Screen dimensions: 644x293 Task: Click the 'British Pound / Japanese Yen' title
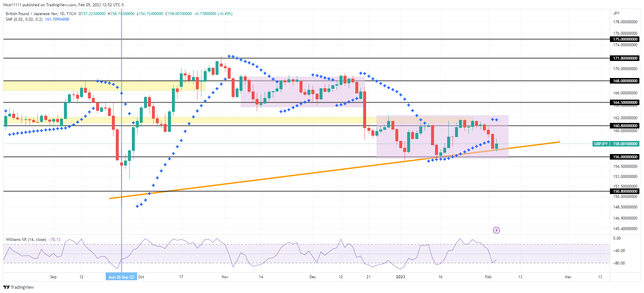(32, 14)
